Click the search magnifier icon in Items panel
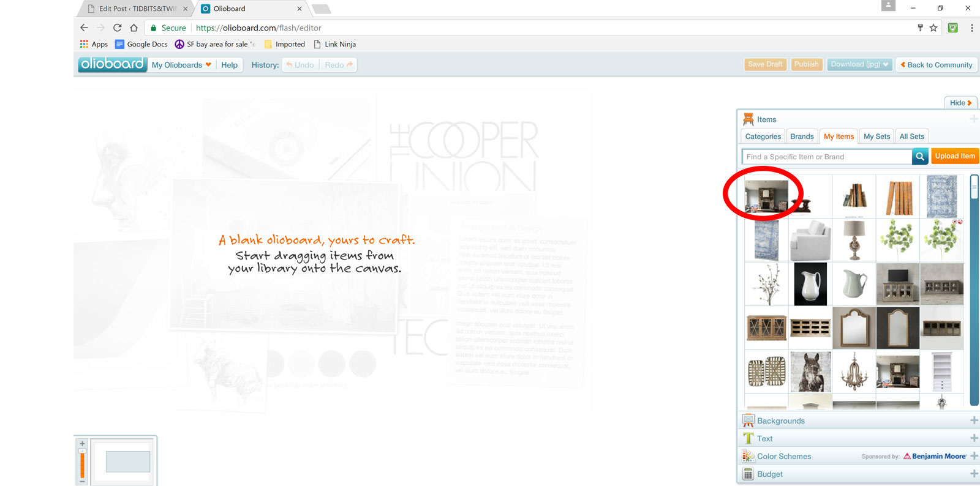The height and width of the screenshot is (486, 980). (920, 157)
